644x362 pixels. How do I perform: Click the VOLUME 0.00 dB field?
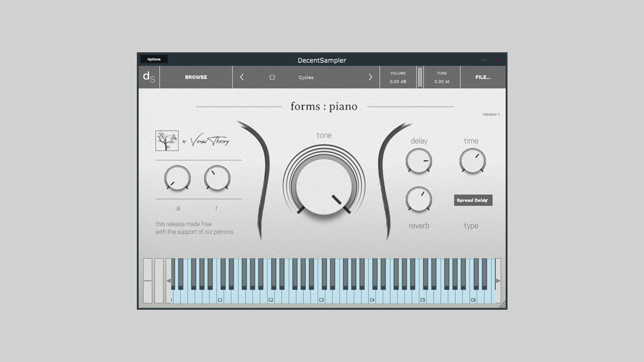(x=398, y=77)
